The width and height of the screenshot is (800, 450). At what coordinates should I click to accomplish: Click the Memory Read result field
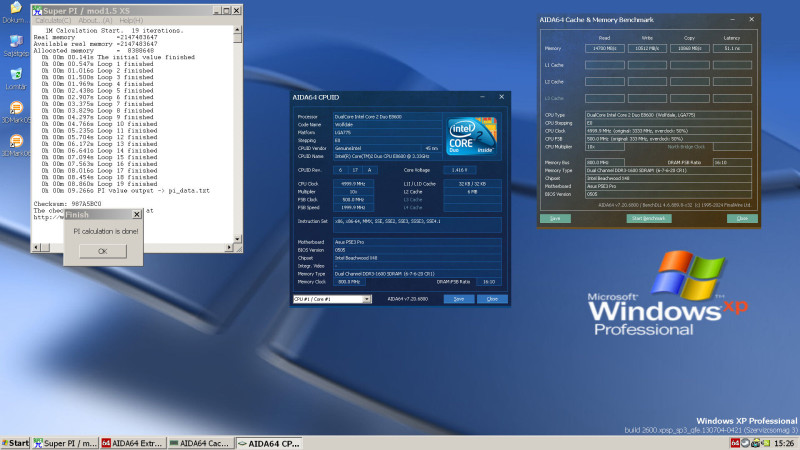click(x=605, y=48)
